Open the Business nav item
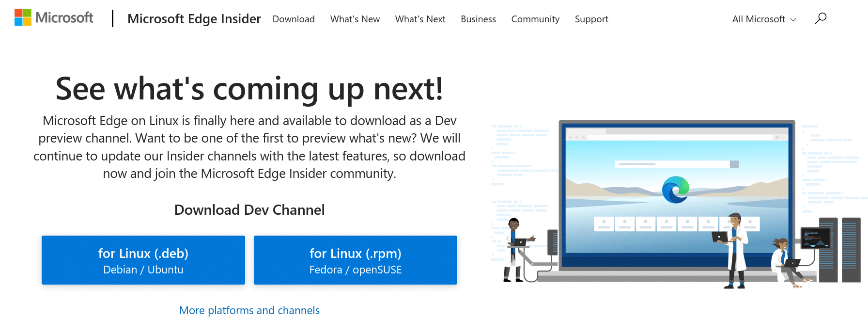 pyautogui.click(x=478, y=19)
